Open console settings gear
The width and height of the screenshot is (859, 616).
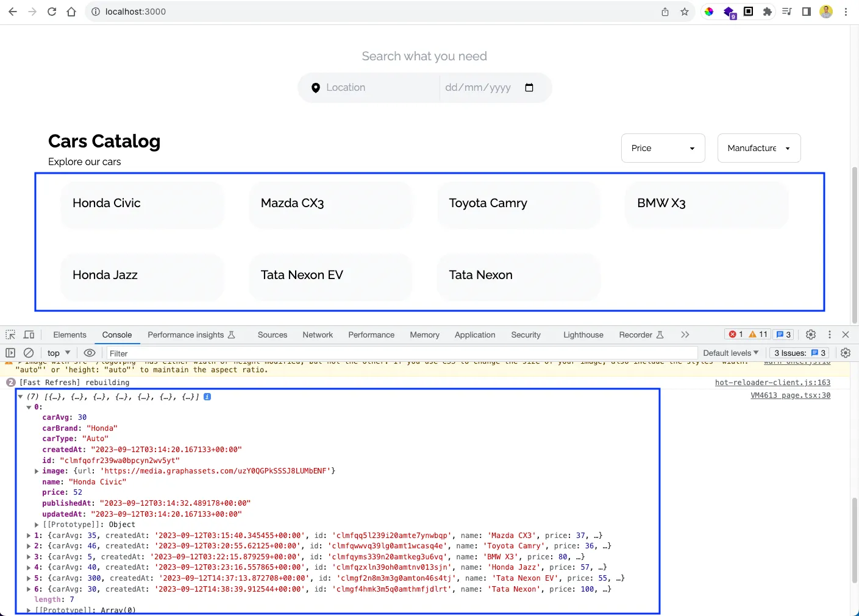click(x=846, y=353)
